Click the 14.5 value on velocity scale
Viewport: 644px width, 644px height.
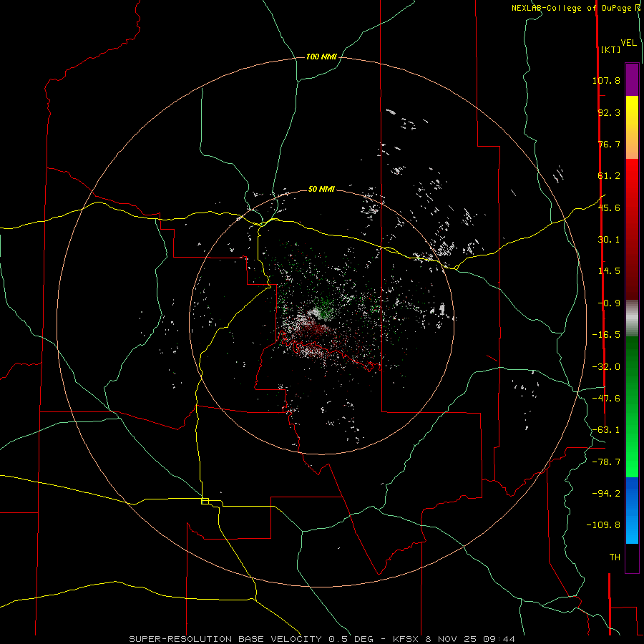coord(609,271)
